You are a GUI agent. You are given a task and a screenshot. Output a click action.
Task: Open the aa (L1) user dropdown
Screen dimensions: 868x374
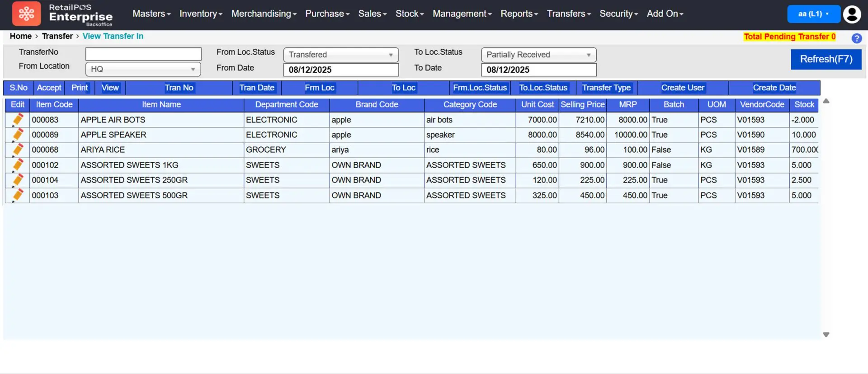click(814, 14)
